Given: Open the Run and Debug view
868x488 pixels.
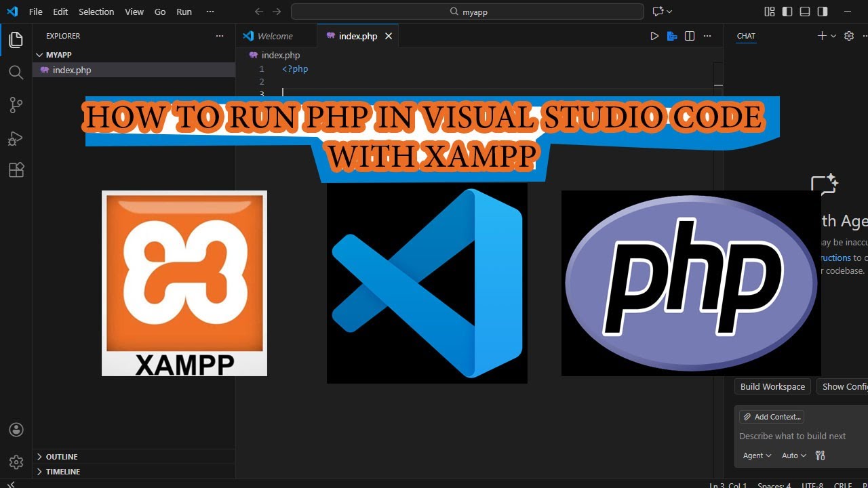Looking at the screenshot, I should tap(16, 138).
